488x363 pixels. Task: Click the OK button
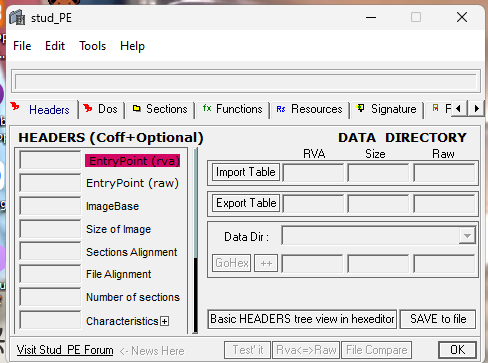click(x=457, y=350)
